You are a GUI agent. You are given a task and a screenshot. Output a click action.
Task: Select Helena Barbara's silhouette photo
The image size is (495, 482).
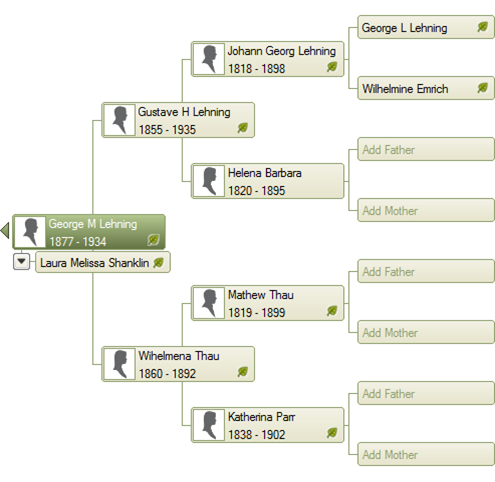[209, 181]
